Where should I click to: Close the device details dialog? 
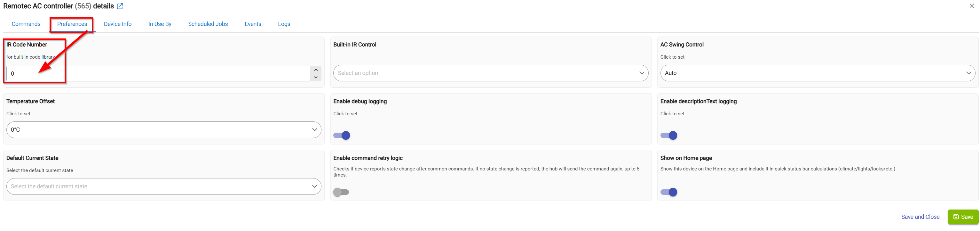coord(972,6)
